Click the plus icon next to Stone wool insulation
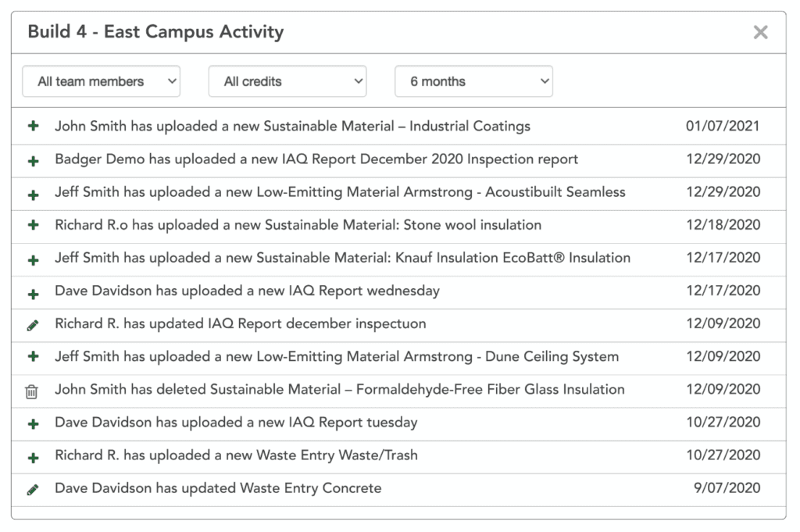The height and width of the screenshot is (532, 800). [x=33, y=225]
